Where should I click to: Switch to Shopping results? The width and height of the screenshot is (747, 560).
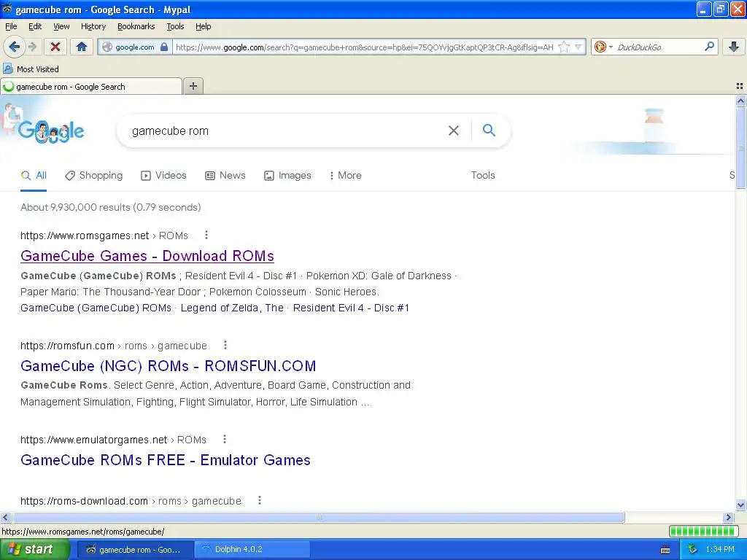tap(94, 175)
